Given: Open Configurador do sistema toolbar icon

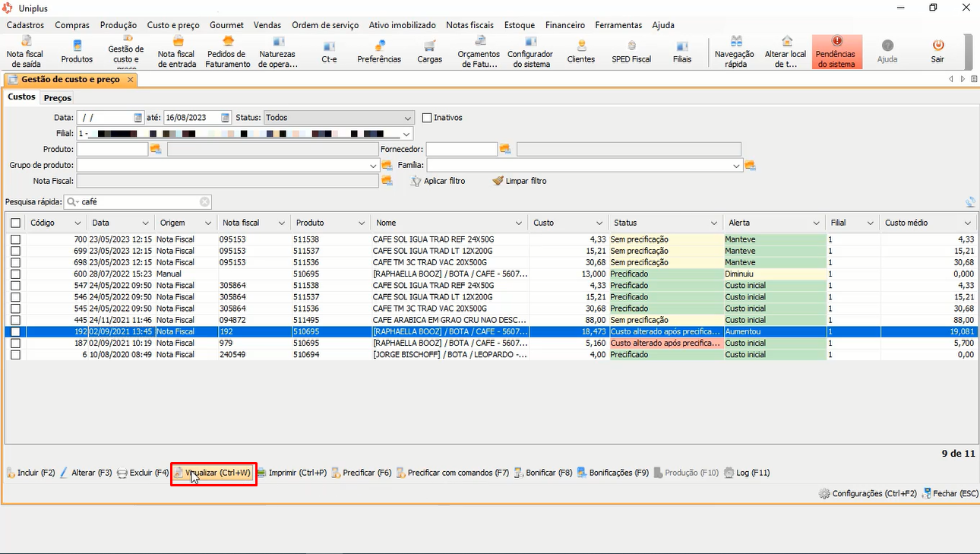Looking at the screenshot, I should pyautogui.click(x=530, y=52).
